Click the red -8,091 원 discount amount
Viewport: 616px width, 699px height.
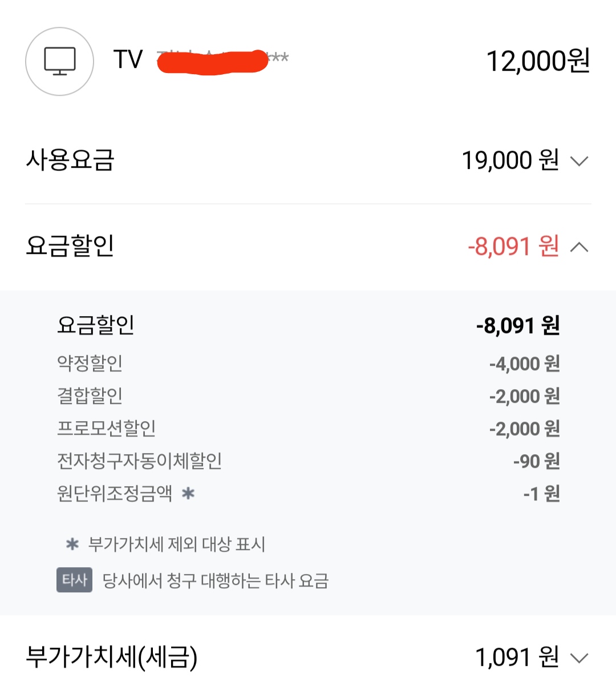tap(513, 247)
